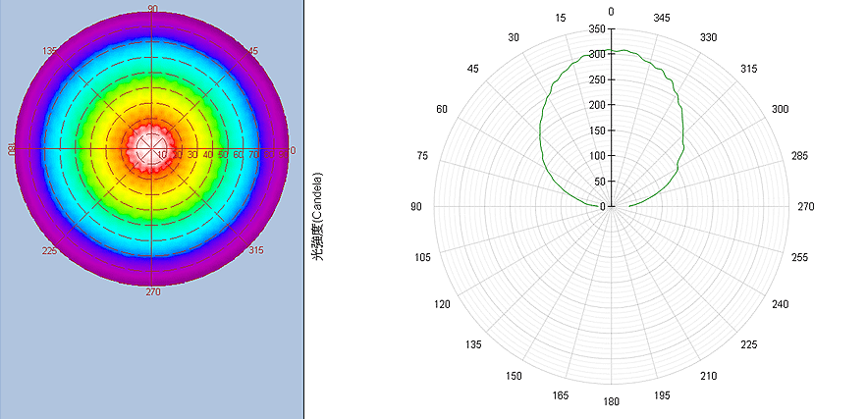Click the 180 degree label below polar chart

pyautogui.click(x=611, y=401)
